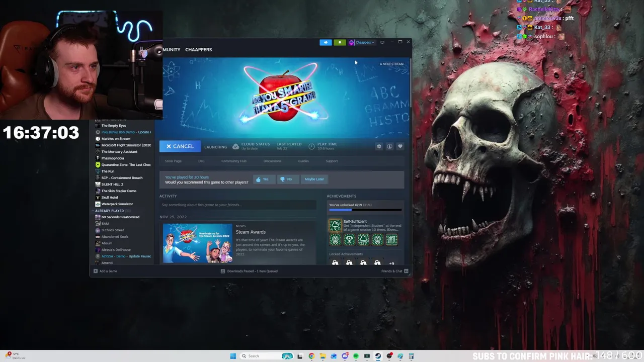This screenshot has height=362, width=644.
Task: Open Task View from taskbar
Action: pos(300,356)
